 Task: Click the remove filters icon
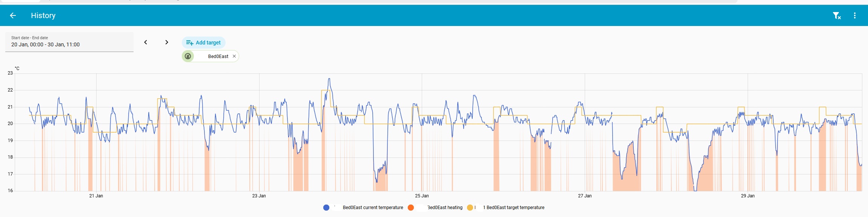837,15
